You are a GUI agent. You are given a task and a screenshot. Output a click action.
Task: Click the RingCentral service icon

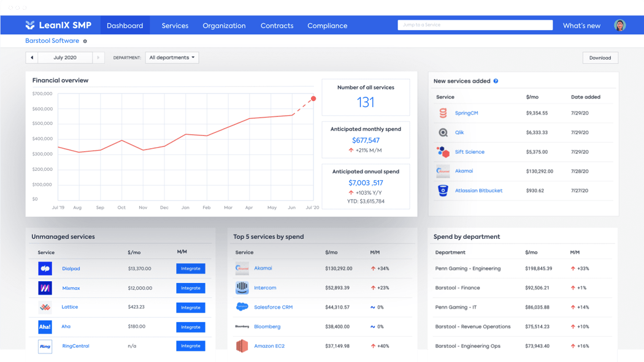pos(45,347)
